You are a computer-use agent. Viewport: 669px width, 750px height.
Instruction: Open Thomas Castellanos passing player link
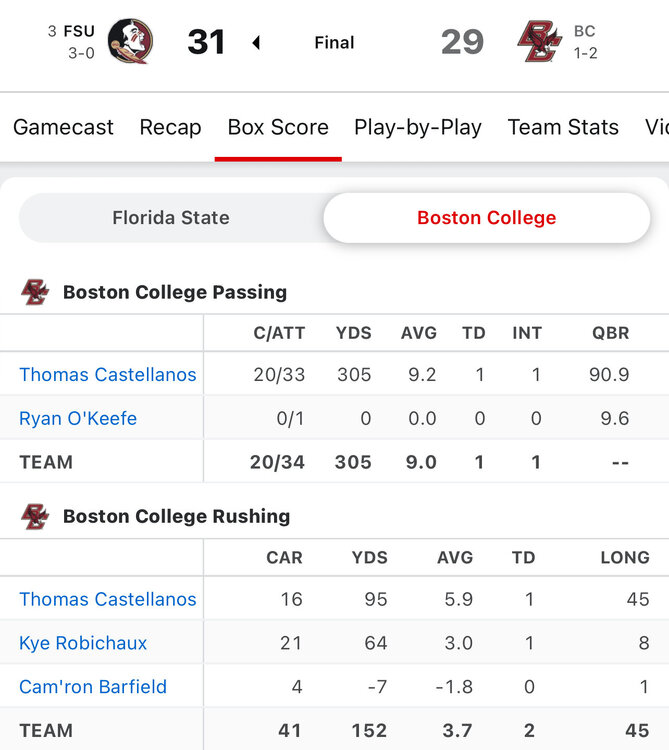108,375
